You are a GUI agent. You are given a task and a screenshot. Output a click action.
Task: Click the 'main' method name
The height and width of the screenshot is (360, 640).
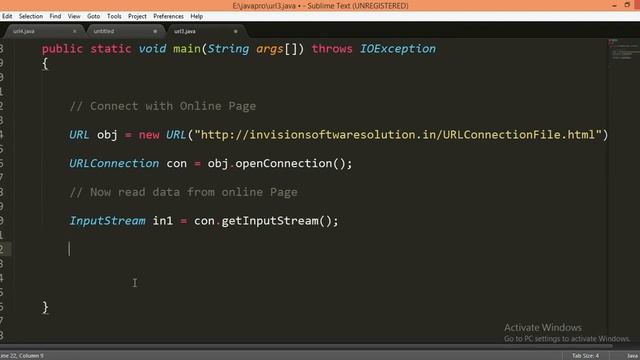[187, 49]
